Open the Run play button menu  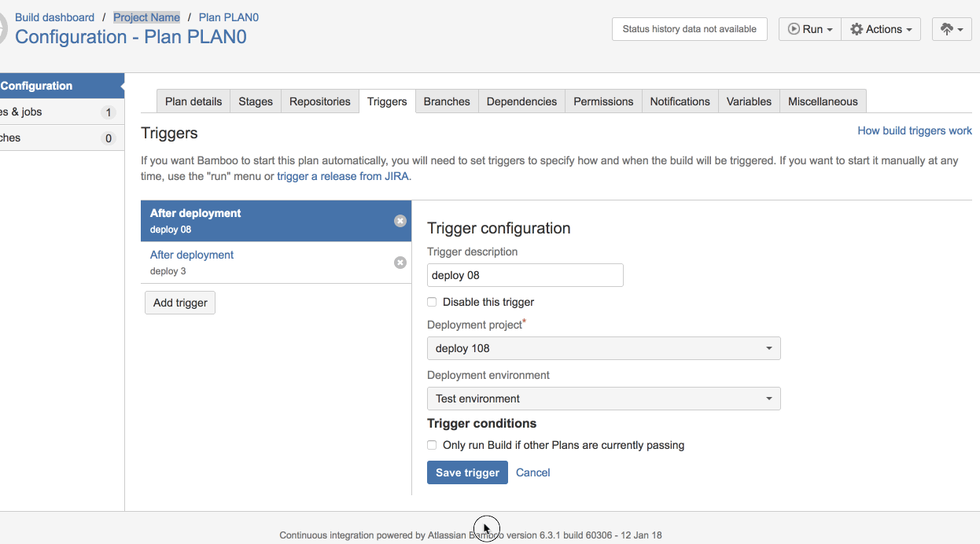pos(809,29)
